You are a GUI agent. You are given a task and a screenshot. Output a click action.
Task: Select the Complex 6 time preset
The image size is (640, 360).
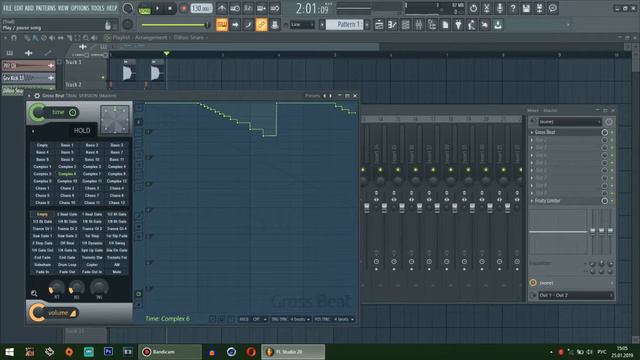pos(67,174)
